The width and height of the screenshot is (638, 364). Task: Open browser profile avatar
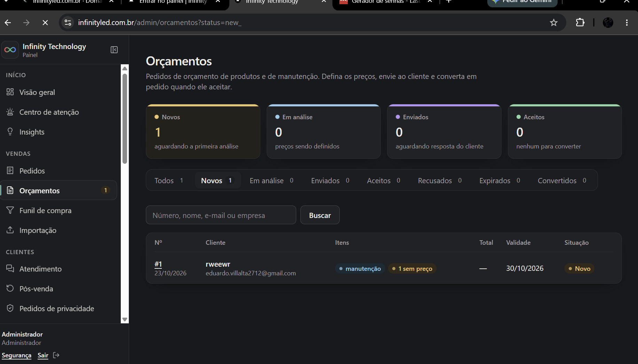(608, 23)
